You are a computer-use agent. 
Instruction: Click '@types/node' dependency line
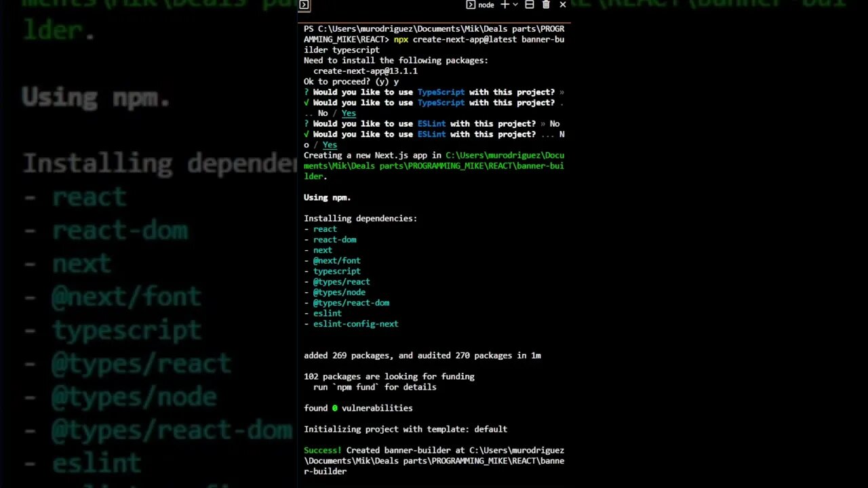click(x=335, y=292)
